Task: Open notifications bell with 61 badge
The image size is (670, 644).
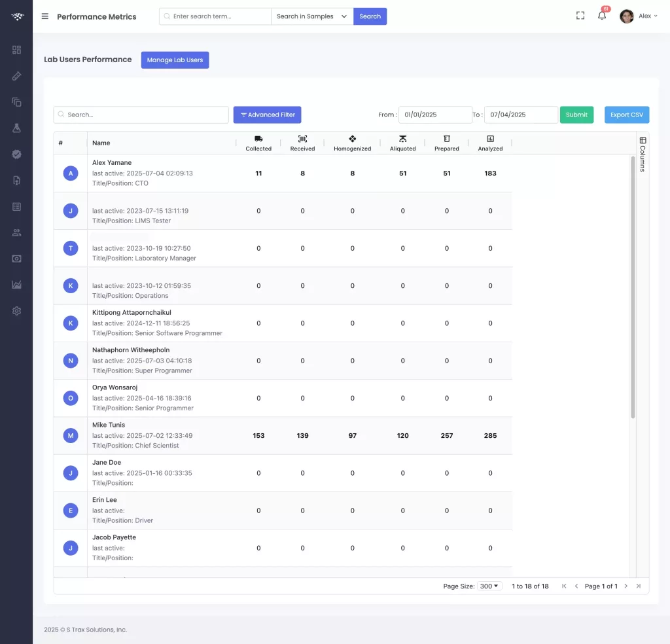Action: [x=602, y=16]
